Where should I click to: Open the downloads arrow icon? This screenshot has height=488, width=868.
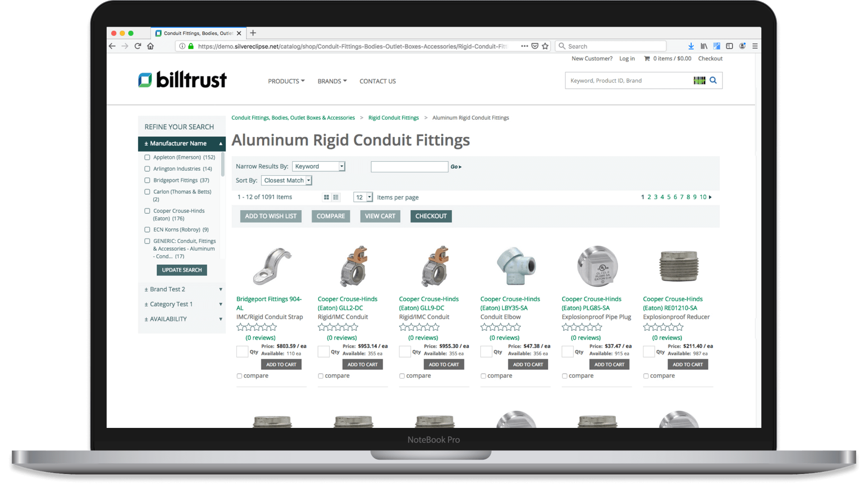(x=691, y=46)
